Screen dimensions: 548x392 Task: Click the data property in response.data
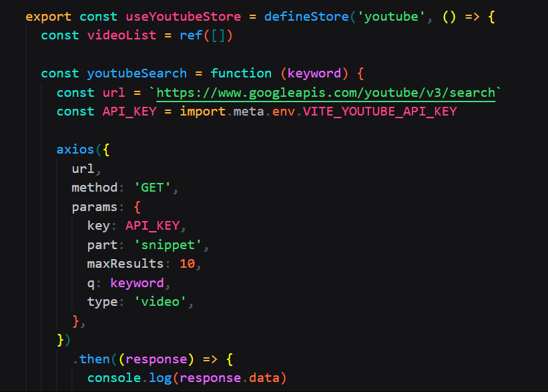coord(264,379)
